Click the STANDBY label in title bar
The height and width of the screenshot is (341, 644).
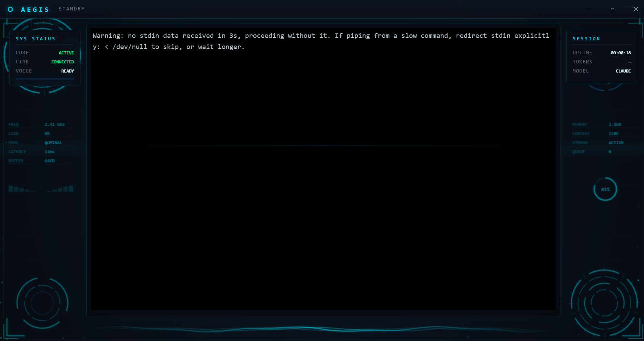[x=72, y=9]
